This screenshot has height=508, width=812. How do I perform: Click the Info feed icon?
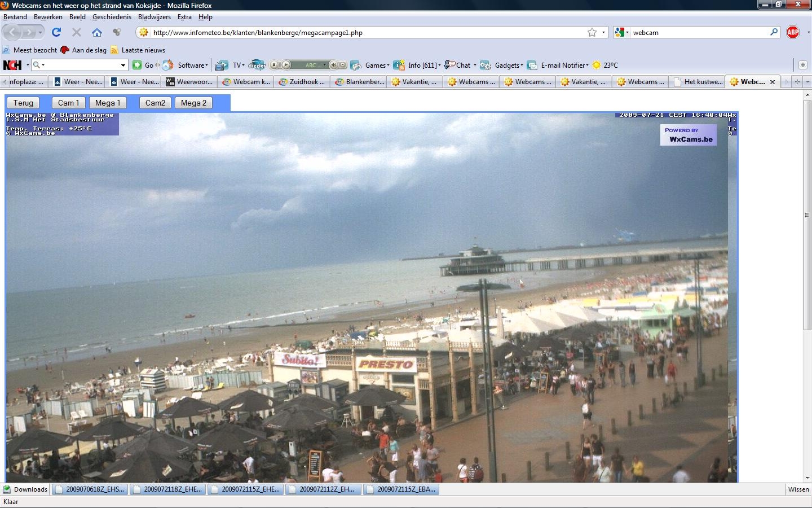click(x=399, y=65)
